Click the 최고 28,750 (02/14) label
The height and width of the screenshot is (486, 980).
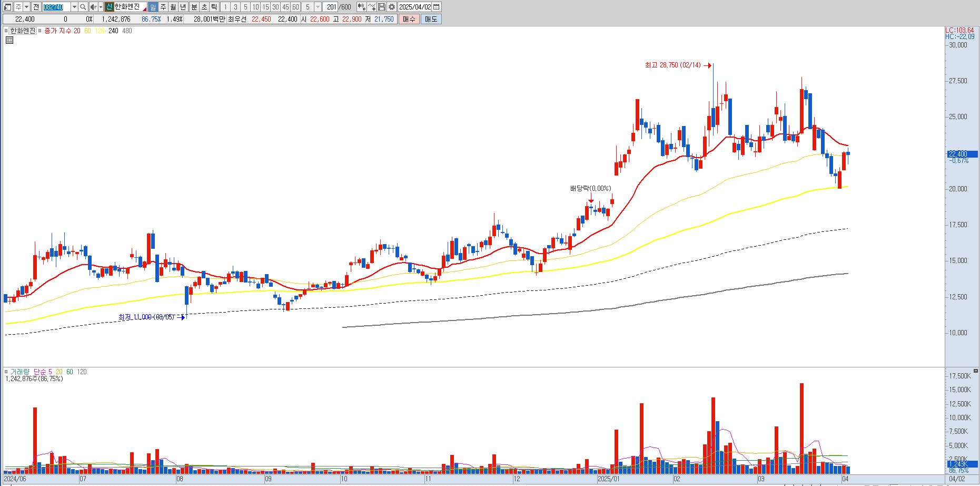pyautogui.click(x=673, y=65)
